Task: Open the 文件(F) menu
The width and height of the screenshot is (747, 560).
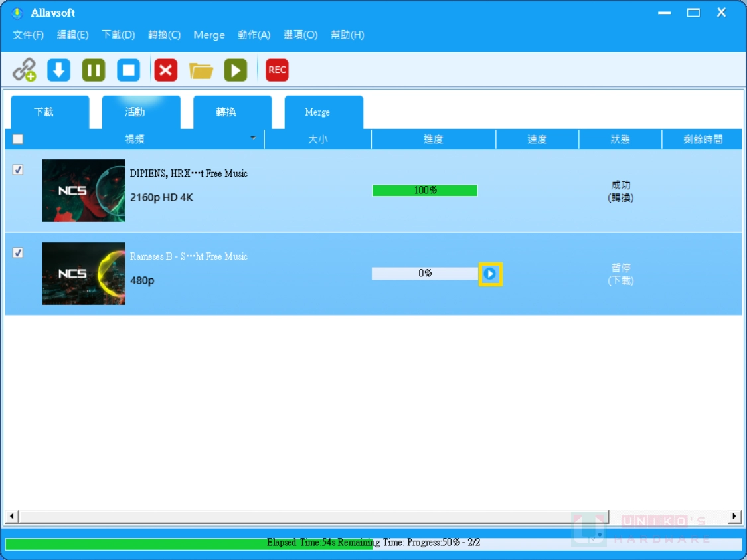Action: (x=28, y=35)
